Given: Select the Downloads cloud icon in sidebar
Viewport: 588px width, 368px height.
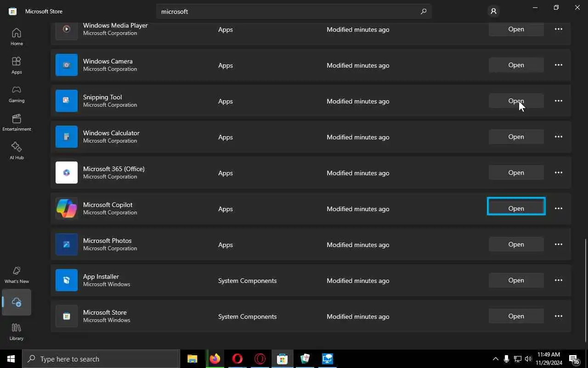Looking at the screenshot, I should 17,302.
